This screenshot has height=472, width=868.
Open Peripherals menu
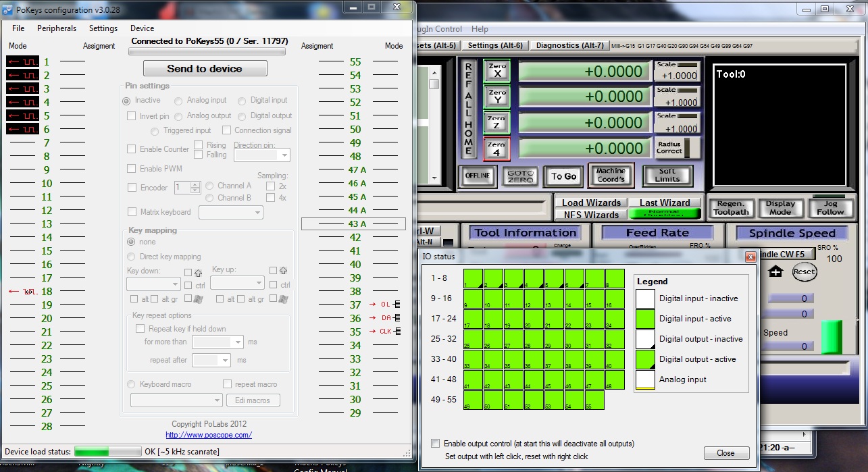[x=57, y=28]
